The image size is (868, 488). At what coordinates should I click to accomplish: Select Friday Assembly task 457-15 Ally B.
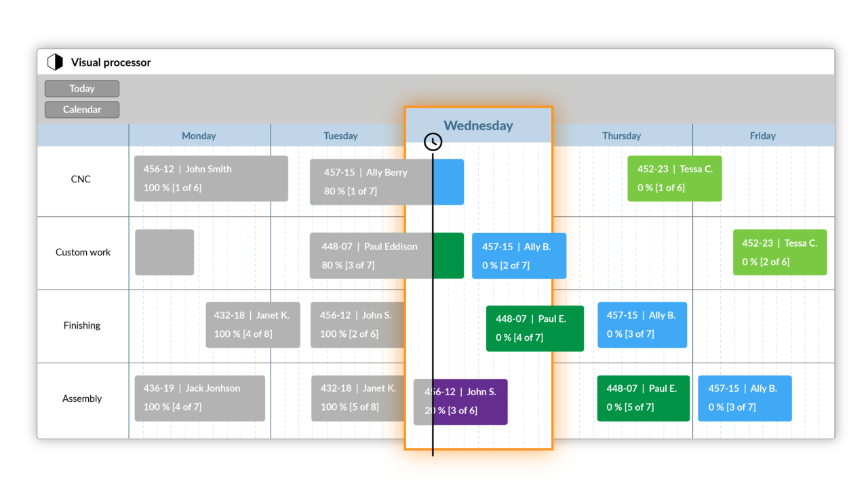point(744,398)
